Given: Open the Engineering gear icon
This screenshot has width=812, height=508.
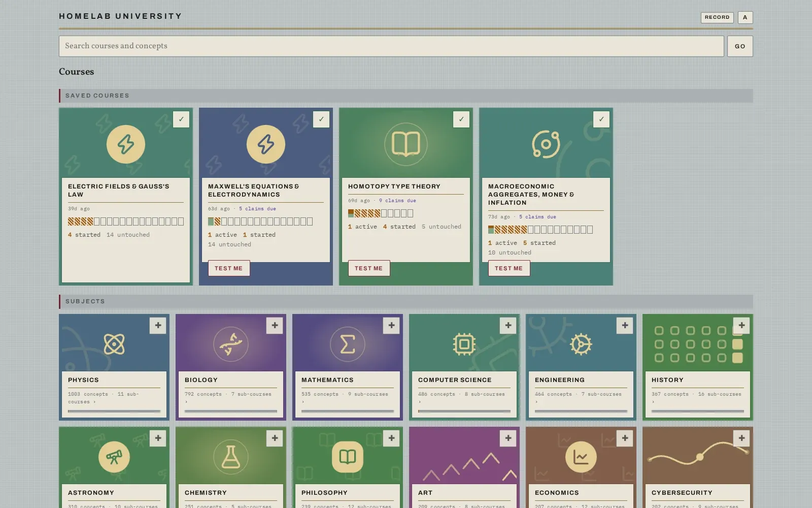Looking at the screenshot, I should pyautogui.click(x=581, y=344).
